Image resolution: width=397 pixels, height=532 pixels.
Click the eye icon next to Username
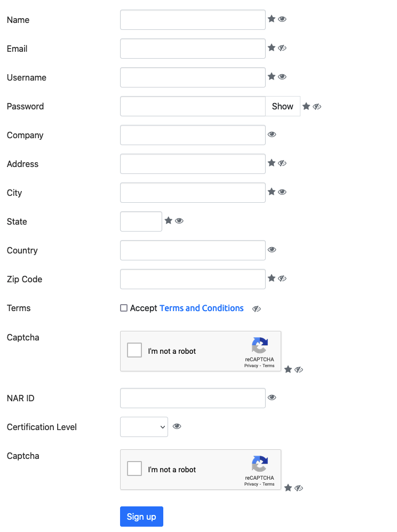282,77
